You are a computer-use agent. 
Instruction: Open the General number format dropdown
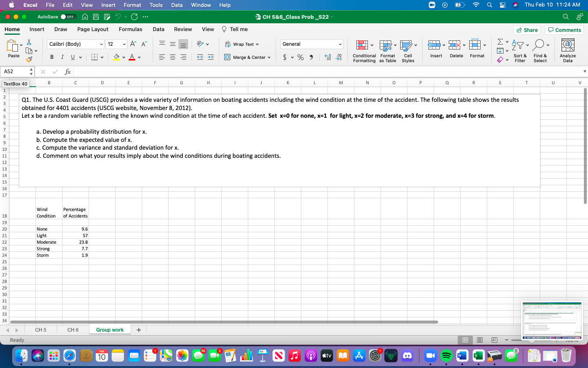(x=340, y=44)
